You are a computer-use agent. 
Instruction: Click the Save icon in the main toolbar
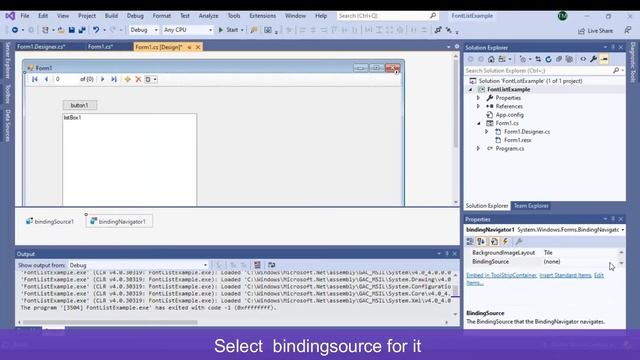pos(72,30)
